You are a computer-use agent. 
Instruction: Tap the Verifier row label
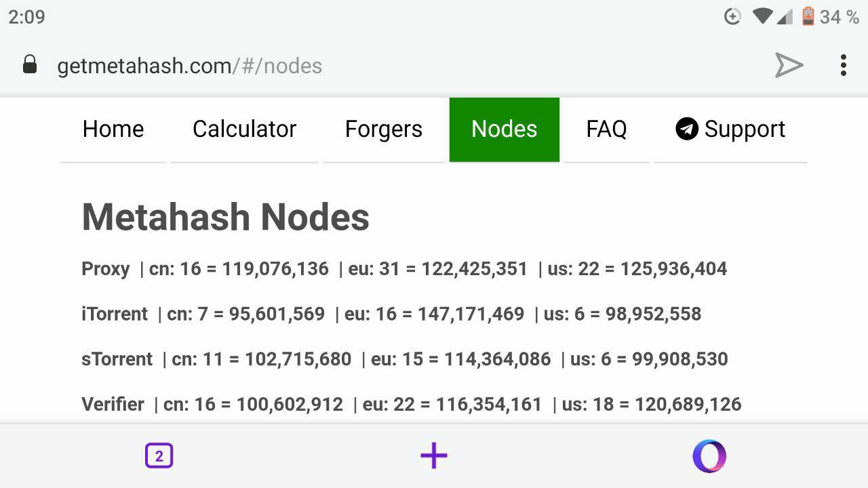click(x=113, y=405)
